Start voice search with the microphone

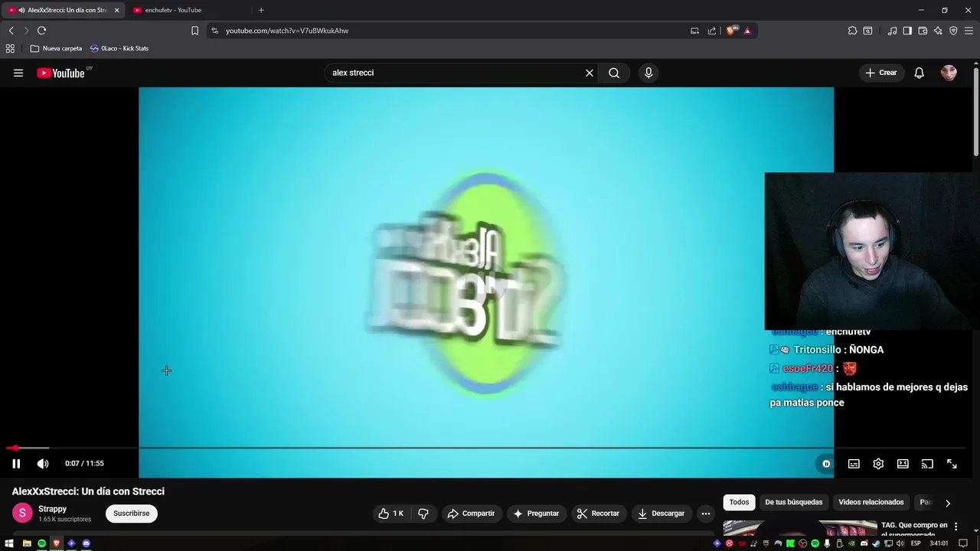pyautogui.click(x=648, y=73)
